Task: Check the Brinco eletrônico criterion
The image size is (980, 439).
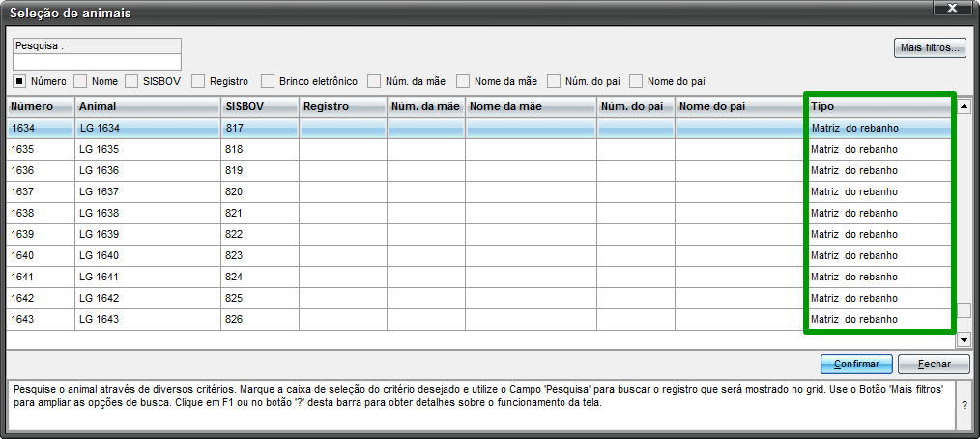Action: [268, 80]
